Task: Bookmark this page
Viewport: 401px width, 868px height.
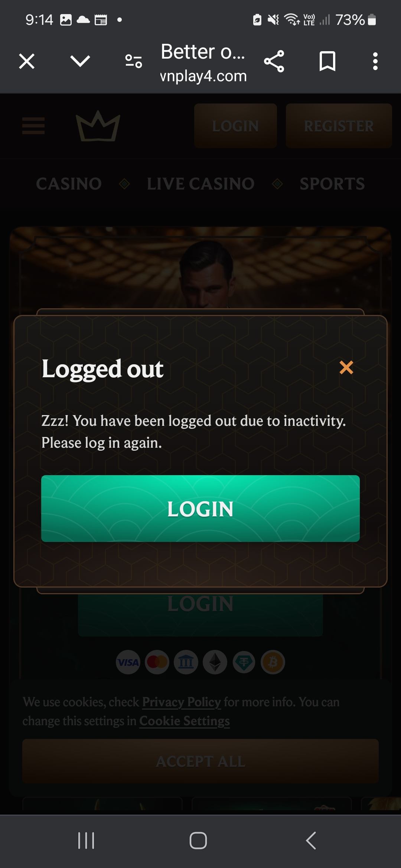Action: 327,61
